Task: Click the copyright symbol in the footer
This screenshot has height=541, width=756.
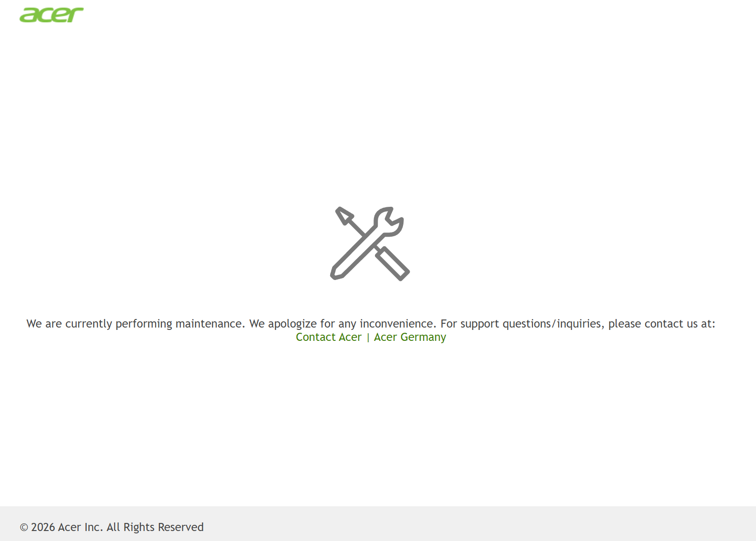Action: (24, 527)
